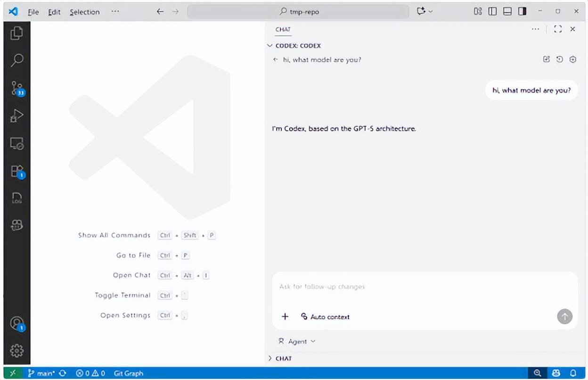Open the Explorer view in activity bar
The width and height of the screenshot is (588, 380).
[16, 33]
